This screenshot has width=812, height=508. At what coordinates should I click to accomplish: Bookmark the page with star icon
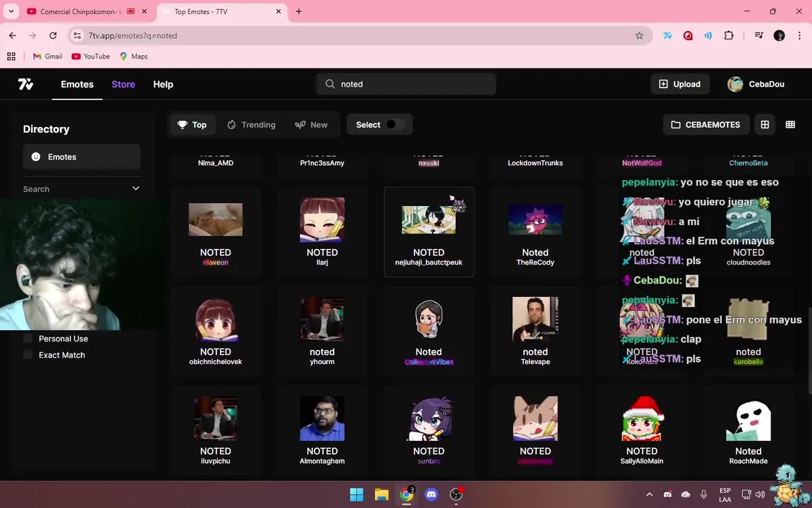639,35
